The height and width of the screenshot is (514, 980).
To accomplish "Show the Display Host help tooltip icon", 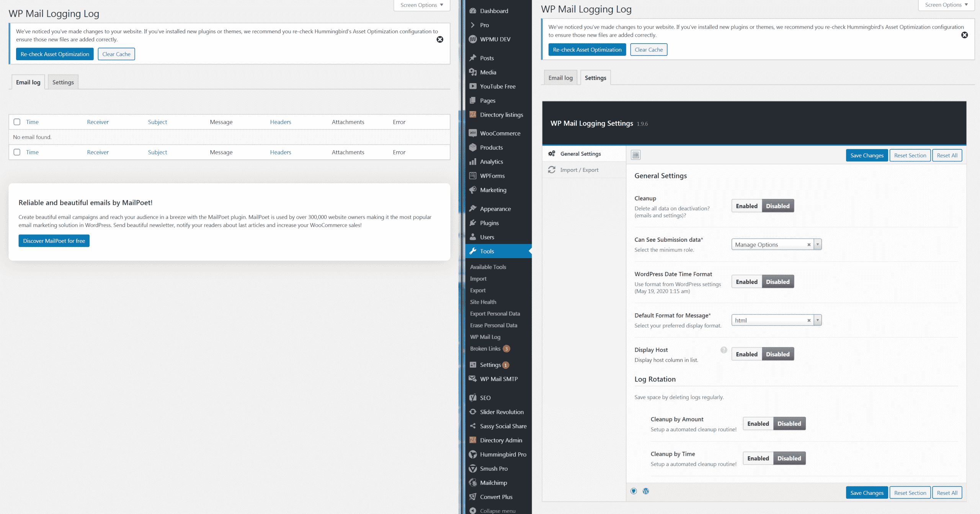I will point(724,350).
